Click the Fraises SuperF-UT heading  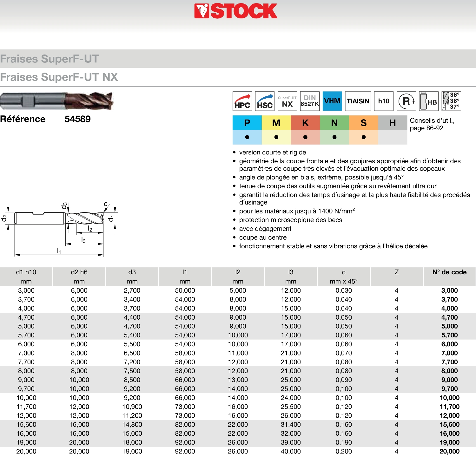tap(50, 59)
